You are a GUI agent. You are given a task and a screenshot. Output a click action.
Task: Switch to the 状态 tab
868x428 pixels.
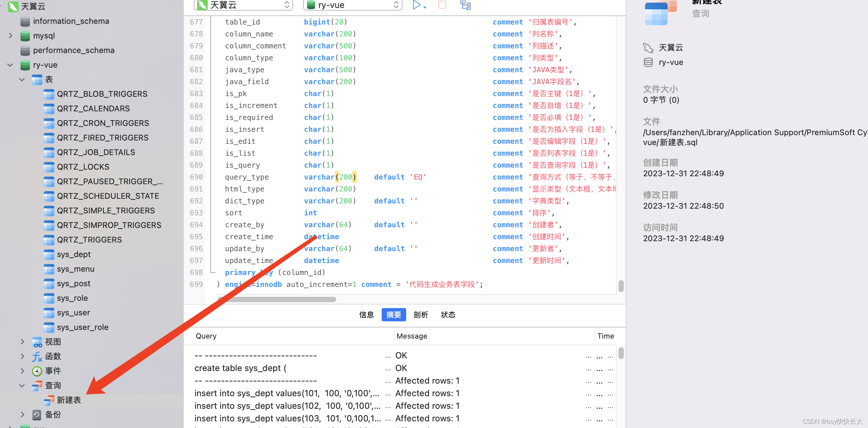pyautogui.click(x=448, y=315)
